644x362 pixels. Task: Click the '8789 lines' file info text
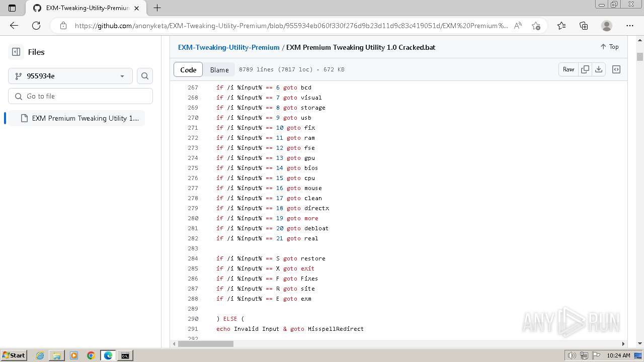pyautogui.click(x=256, y=69)
